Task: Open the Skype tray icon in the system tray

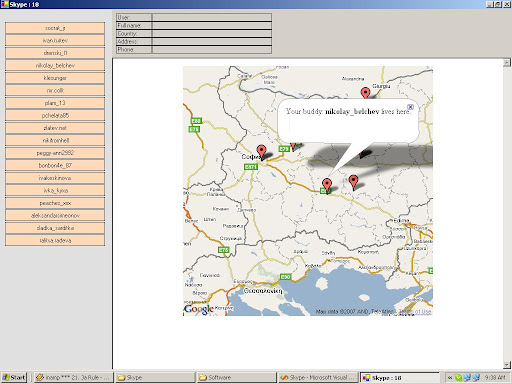Action: [x=458, y=377]
